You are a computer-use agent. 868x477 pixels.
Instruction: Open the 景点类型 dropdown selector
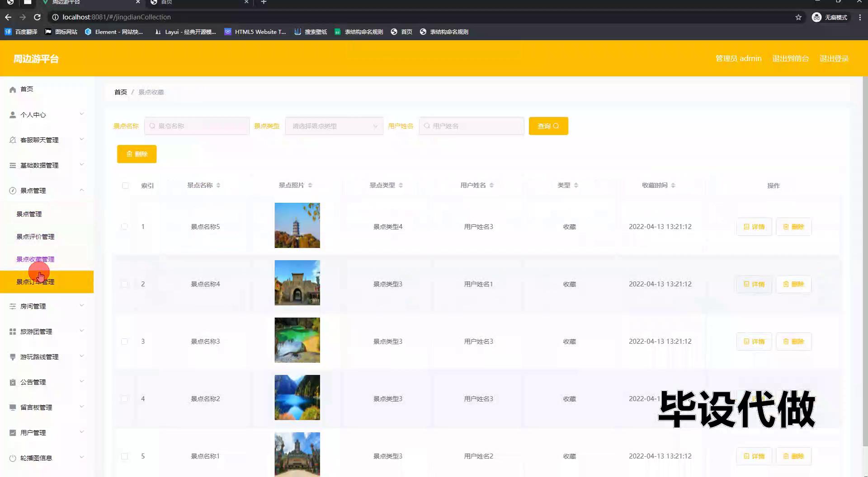[x=334, y=126]
